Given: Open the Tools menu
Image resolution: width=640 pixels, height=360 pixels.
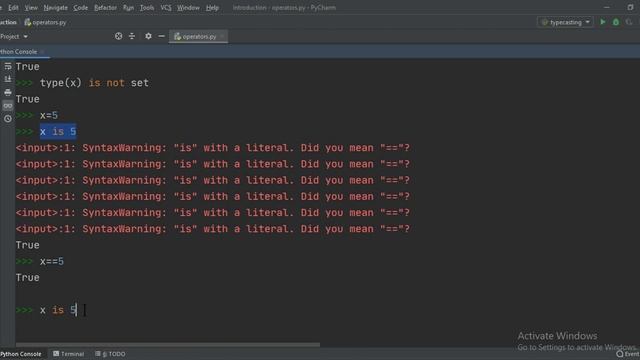Looking at the screenshot, I should coord(147,8).
